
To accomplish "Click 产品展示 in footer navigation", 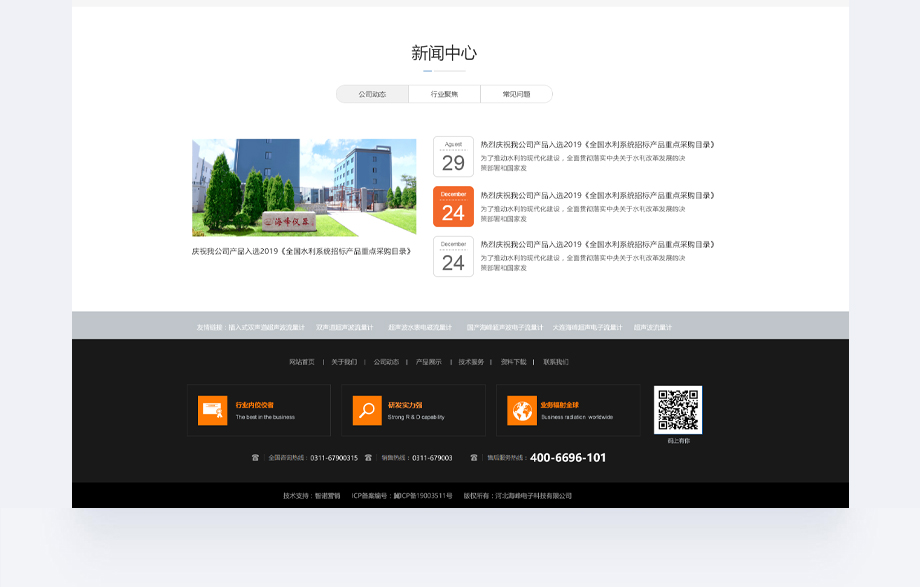I will point(428,362).
